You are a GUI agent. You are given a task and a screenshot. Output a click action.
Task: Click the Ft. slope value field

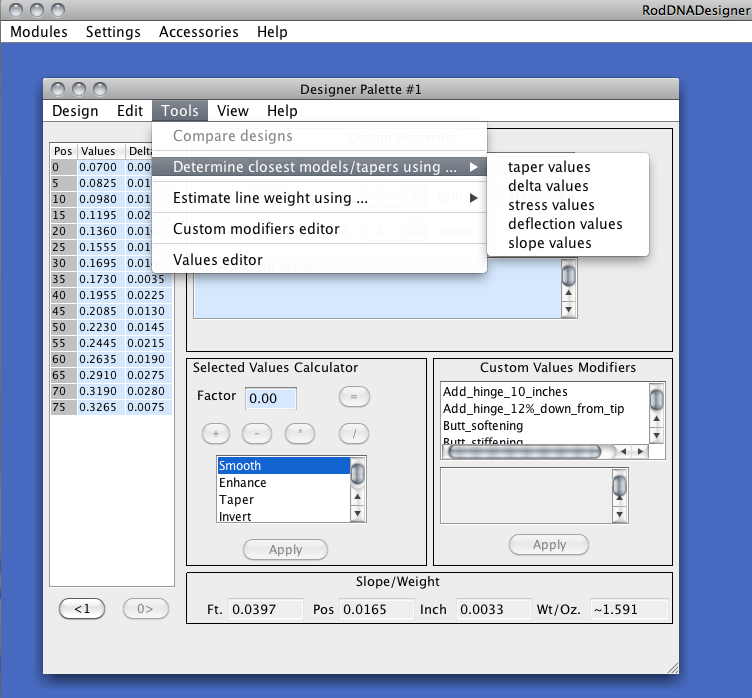coord(266,609)
